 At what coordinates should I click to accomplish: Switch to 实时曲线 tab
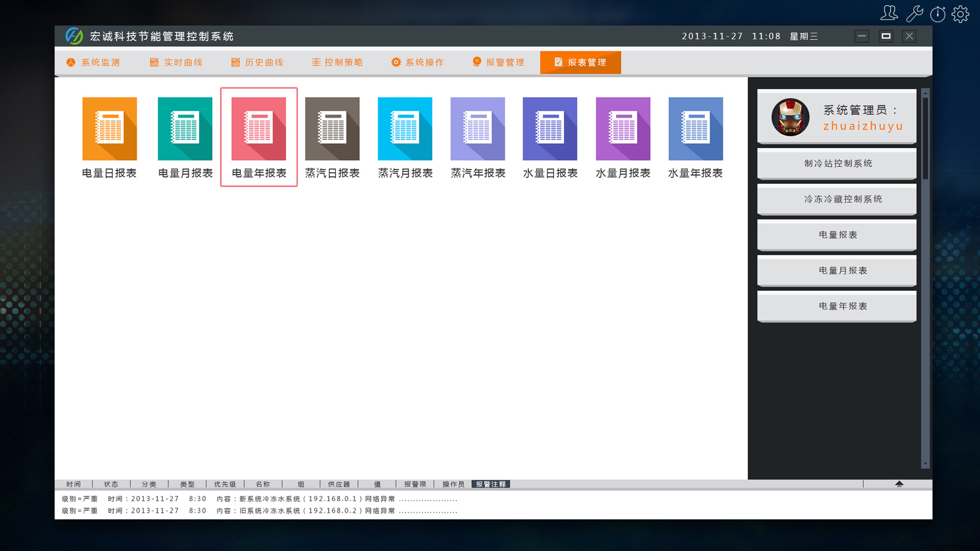[176, 62]
